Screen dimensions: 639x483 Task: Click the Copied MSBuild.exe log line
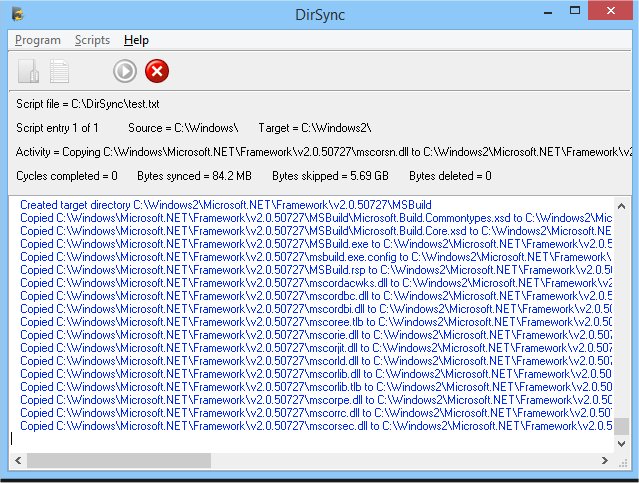click(x=316, y=244)
